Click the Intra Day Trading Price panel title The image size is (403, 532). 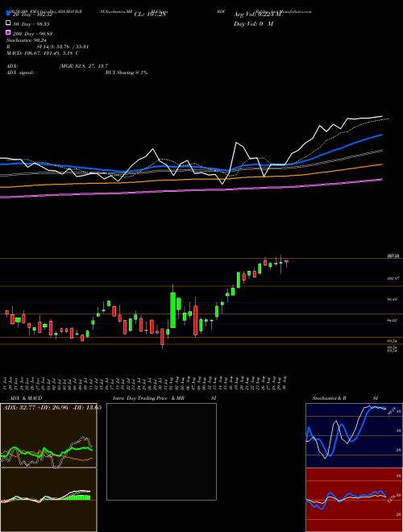pyautogui.click(x=148, y=398)
